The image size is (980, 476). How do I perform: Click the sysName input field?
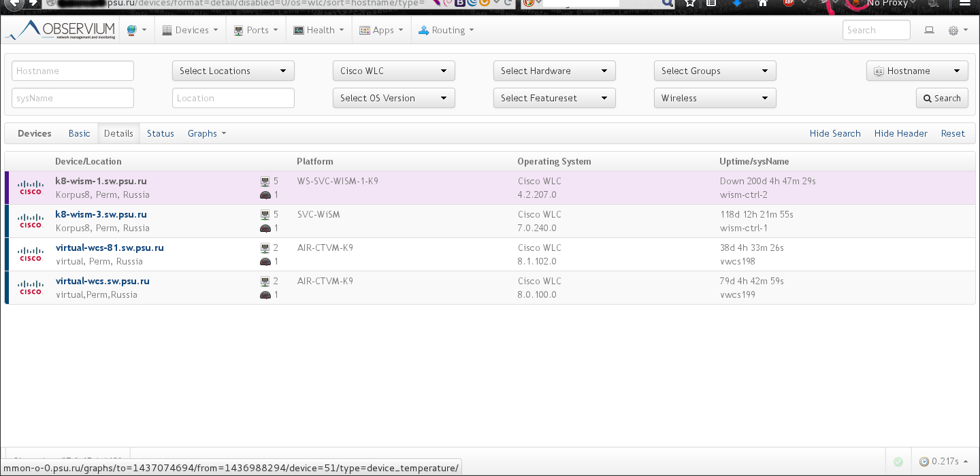73,98
